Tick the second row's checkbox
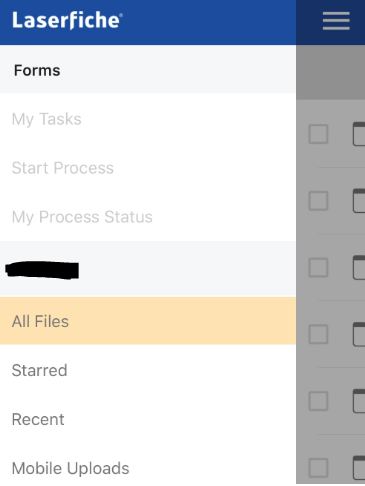Viewport: 365px width, 486px height. coord(318,201)
